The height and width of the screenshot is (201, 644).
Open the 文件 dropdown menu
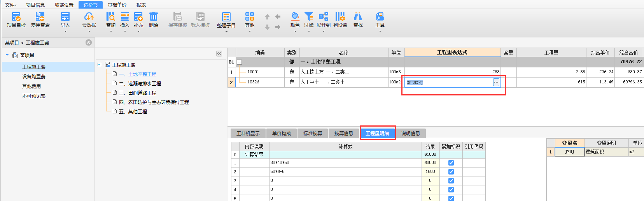(11, 5)
